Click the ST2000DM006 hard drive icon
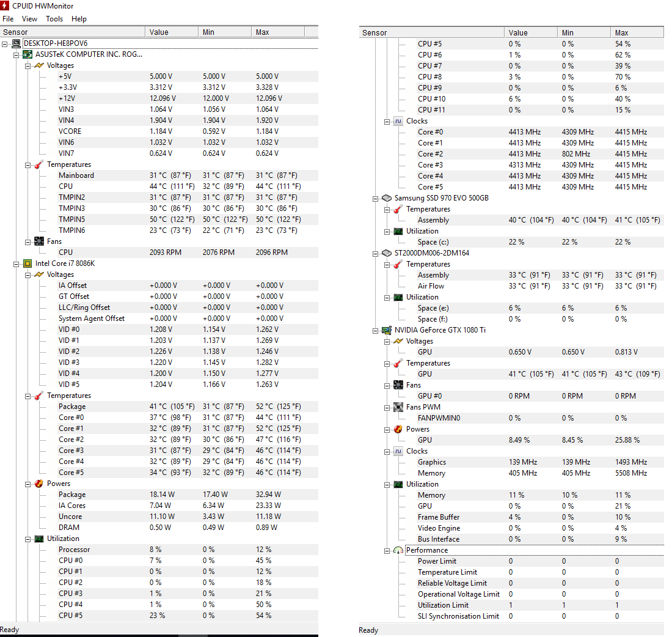Image resolution: width=672 pixels, height=637 pixels. 387,253
